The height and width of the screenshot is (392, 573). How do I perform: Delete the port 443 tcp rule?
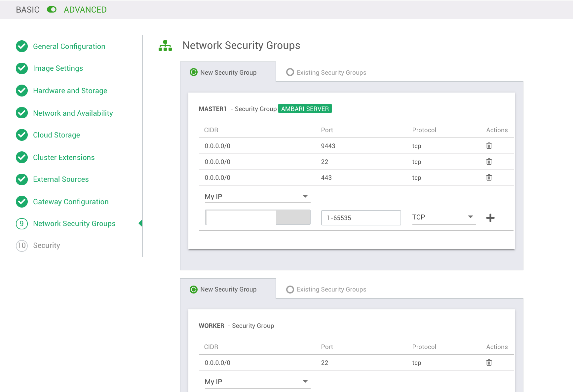[x=489, y=177]
